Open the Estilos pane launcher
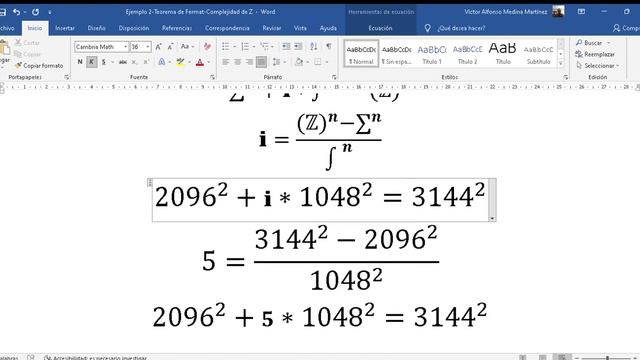This screenshot has width=640, height=360. (x=566, y=77)
